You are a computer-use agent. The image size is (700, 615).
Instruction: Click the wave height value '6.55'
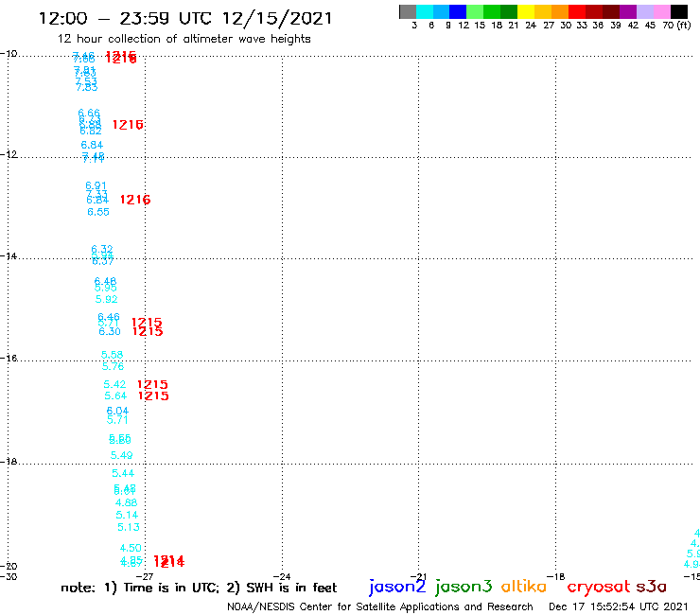[x=98, y=212]
